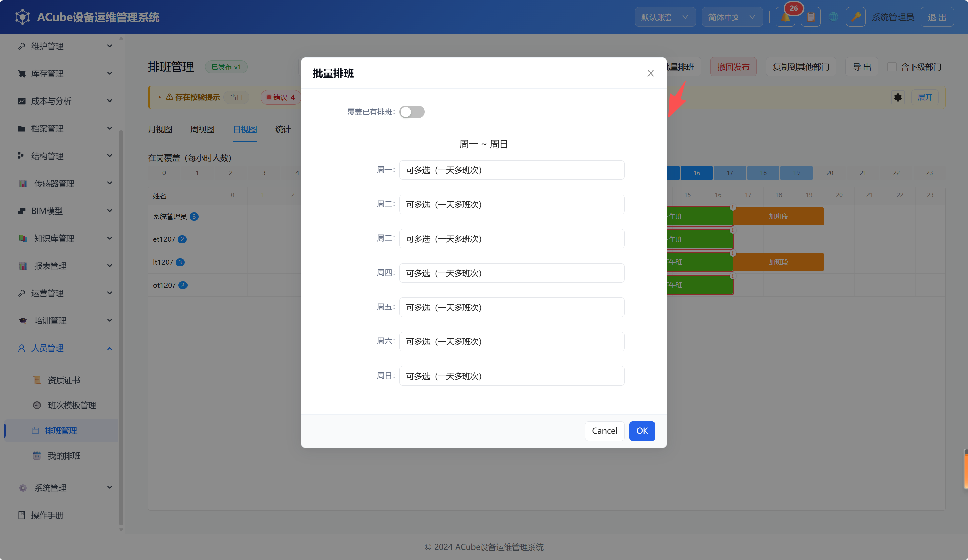Click the 退 出 logout button
968x560 pixels.
tap(937, 17)
